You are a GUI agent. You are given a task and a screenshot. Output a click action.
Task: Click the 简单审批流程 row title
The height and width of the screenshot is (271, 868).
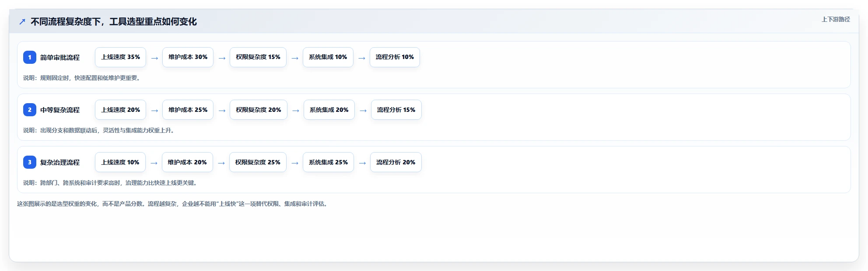coord(60,57)
